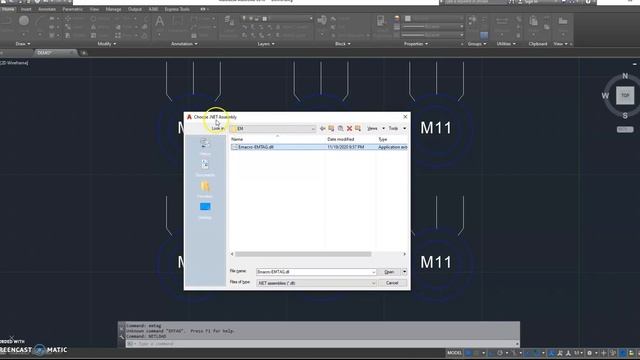This screenshot has height=360, width=640.
Task: Click the Cancel button
Action: pyautogui.click(x=392, y=283)
